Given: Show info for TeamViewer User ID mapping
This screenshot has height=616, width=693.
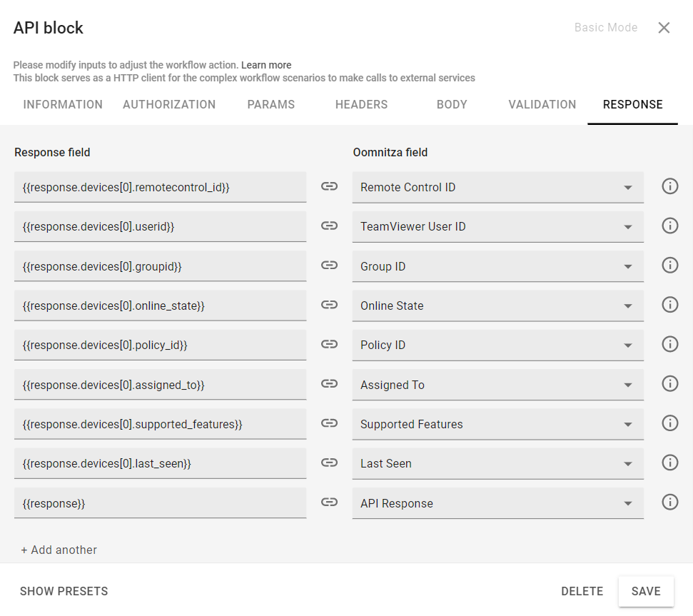Looking at the screenshot, I should [x=669, y=226].
